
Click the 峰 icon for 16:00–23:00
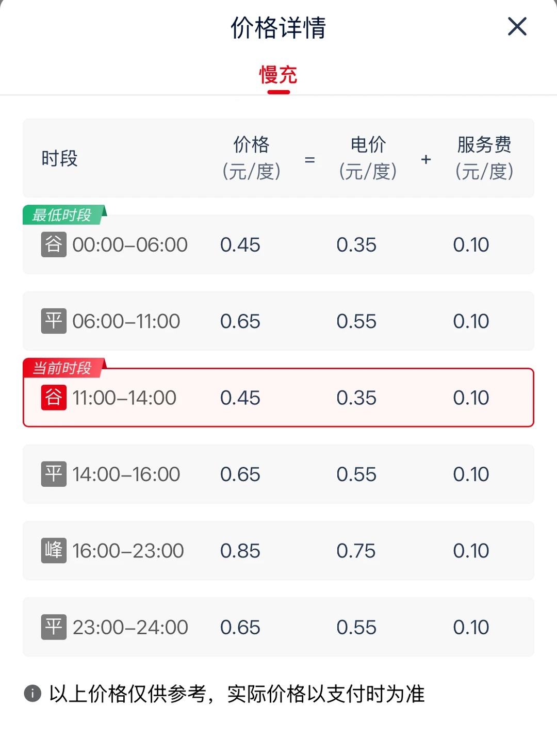click(54, 551)
